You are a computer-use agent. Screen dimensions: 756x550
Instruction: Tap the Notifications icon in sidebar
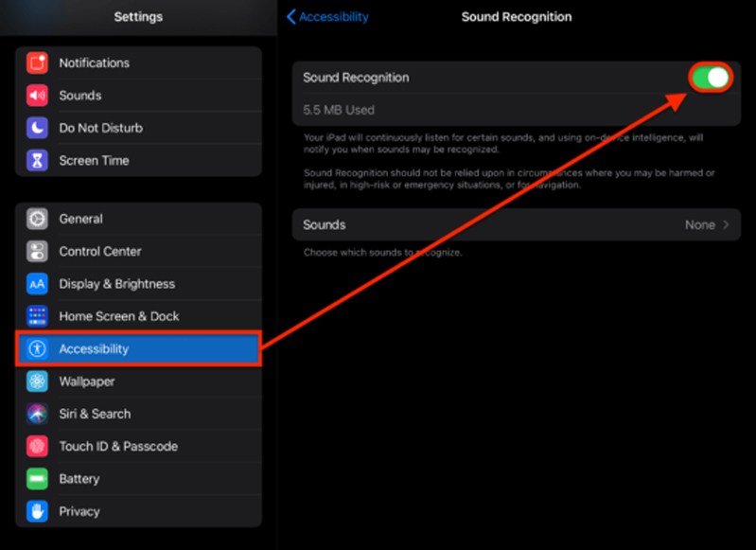[x=37, y=63]
